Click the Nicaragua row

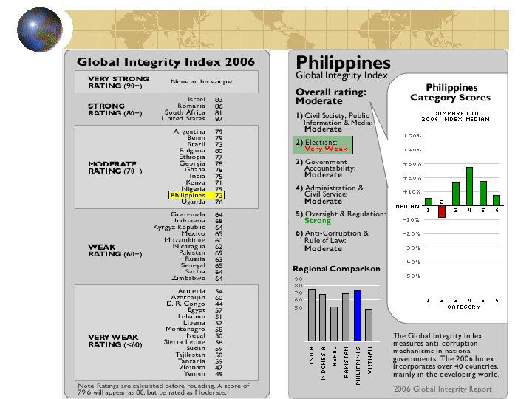198,246
